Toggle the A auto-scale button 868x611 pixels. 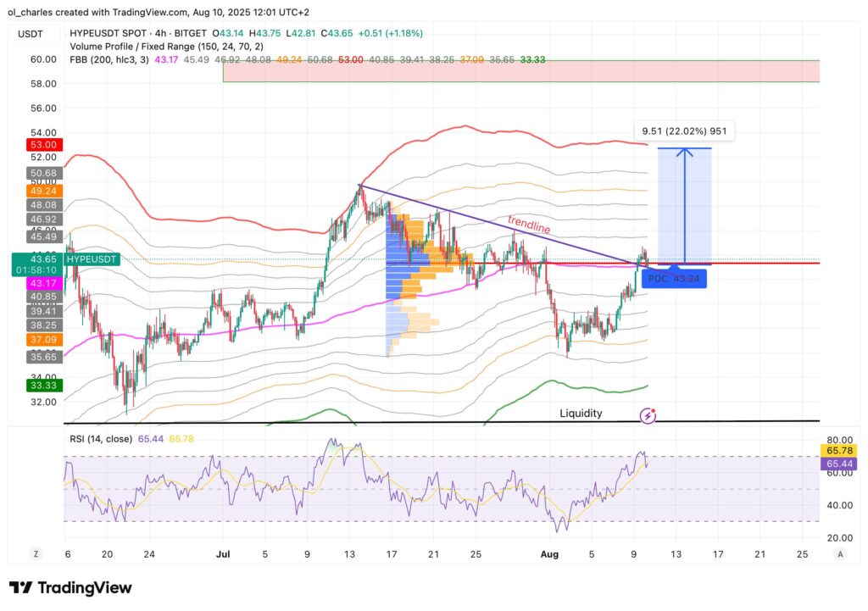[839, 553]
